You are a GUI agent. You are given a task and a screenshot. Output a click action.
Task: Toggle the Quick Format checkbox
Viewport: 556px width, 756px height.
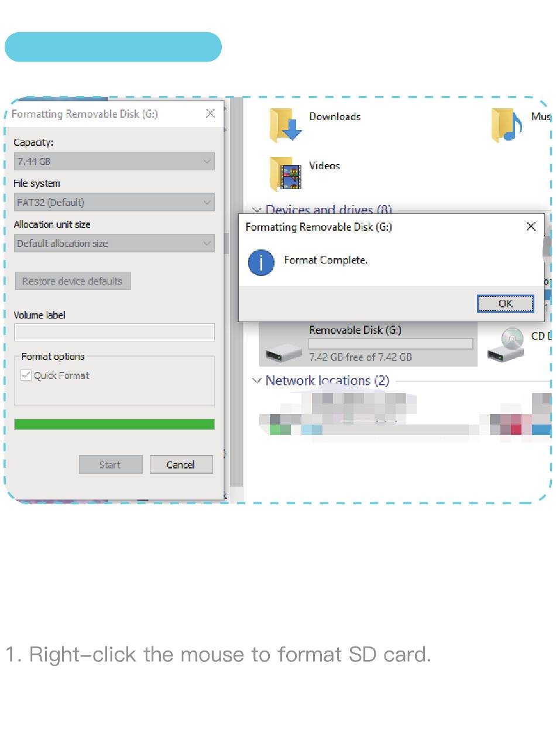pyautogui.click(x=26, y=375)
